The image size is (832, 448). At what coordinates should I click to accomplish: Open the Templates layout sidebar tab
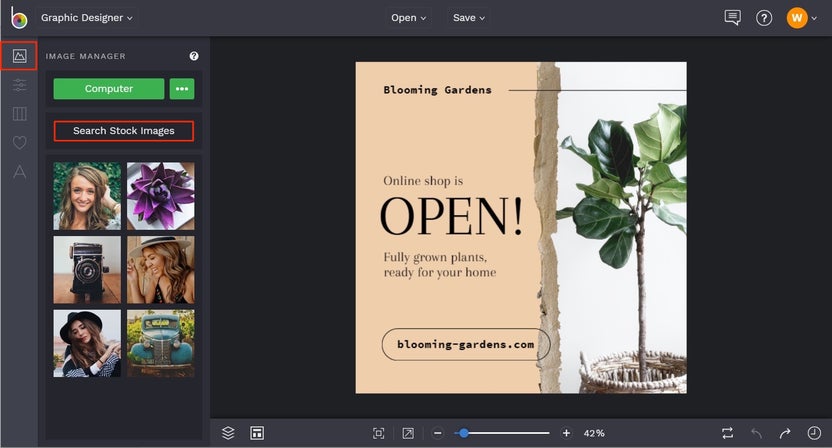pyautogui.click(x=20, y=114)
